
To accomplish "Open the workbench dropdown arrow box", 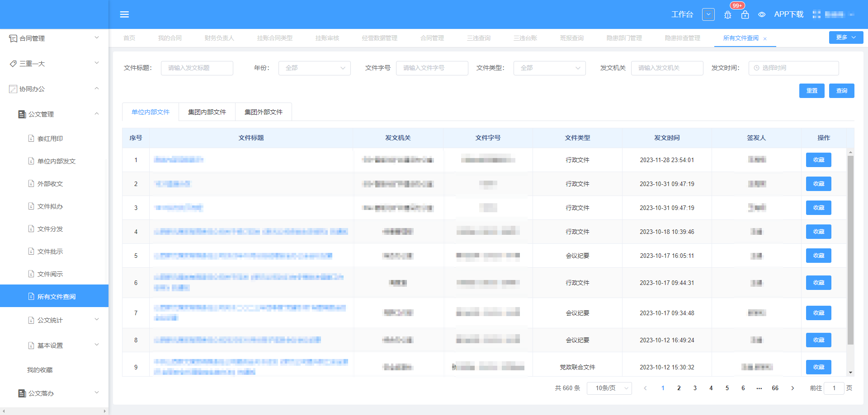I will 708,14.
